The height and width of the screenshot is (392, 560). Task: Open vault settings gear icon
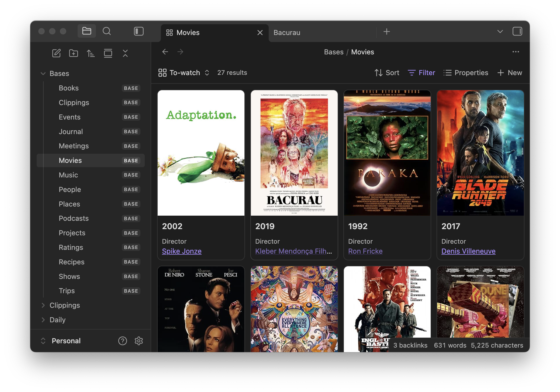pos(139,341)
